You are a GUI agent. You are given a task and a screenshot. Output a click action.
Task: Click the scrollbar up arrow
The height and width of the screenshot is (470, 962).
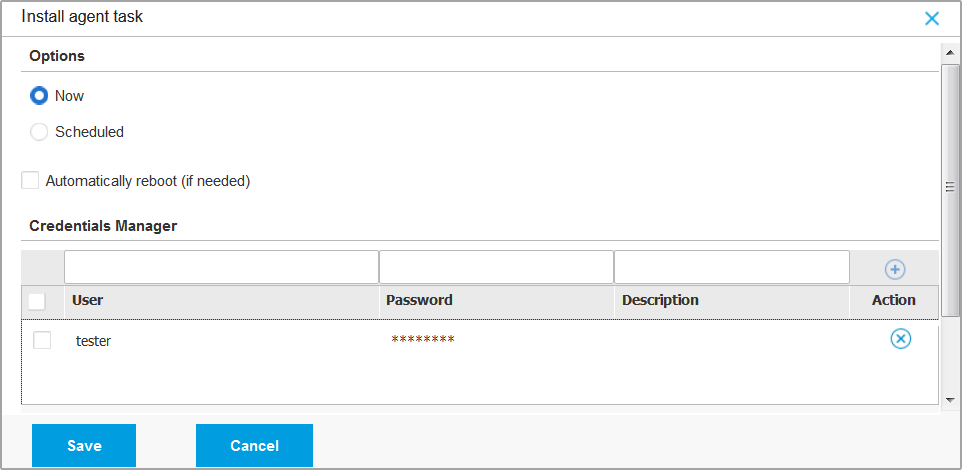[x=950, y=51]
